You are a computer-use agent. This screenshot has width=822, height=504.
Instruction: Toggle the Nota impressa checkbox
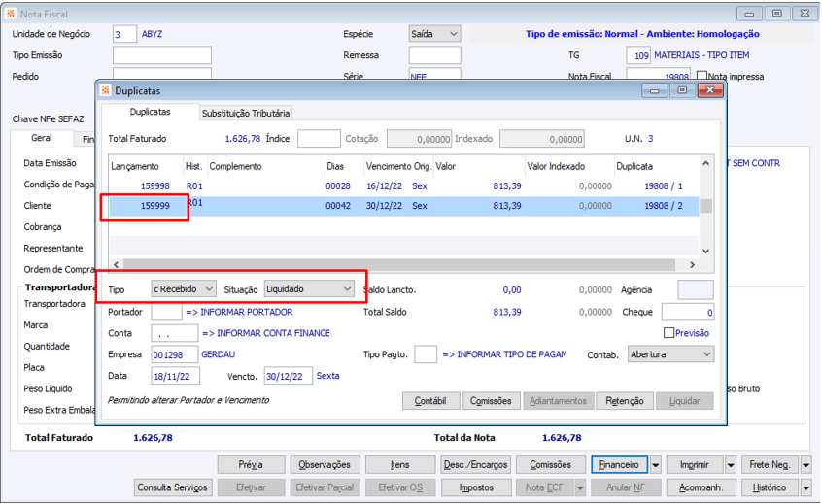tap(702, 76)
